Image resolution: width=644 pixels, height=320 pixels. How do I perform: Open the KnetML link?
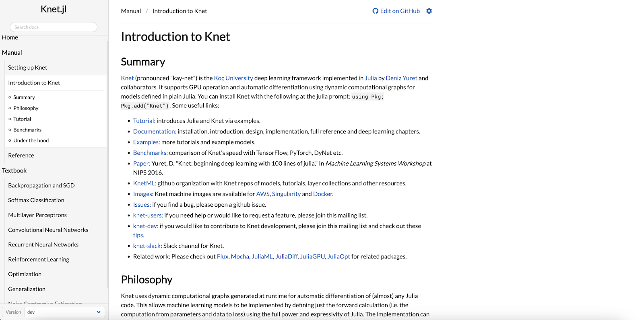click(144, 183)
